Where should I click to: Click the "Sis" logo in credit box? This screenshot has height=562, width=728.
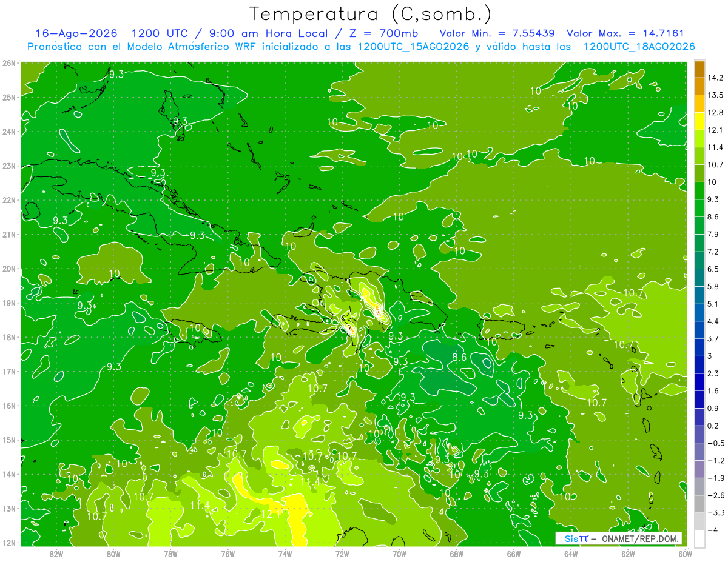(x=572, y=538)
